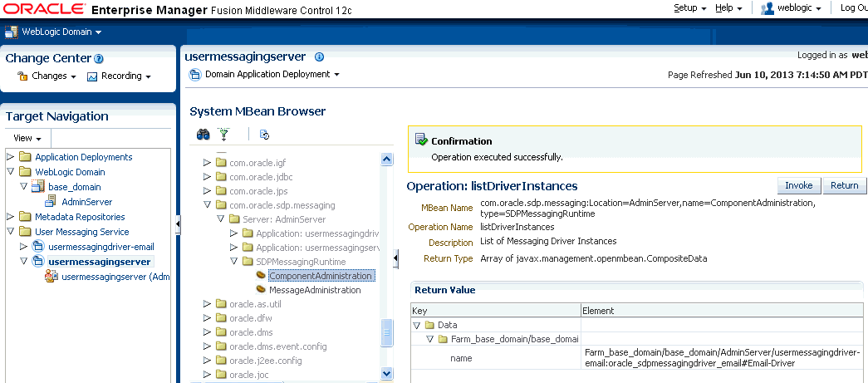
Task: Select the com.oracle.jps tree node
Action: 257,191
